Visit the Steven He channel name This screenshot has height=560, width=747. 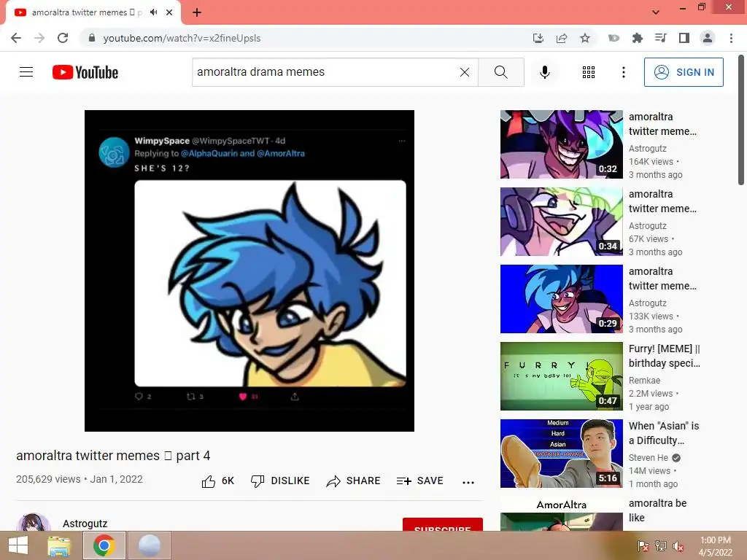648,458
